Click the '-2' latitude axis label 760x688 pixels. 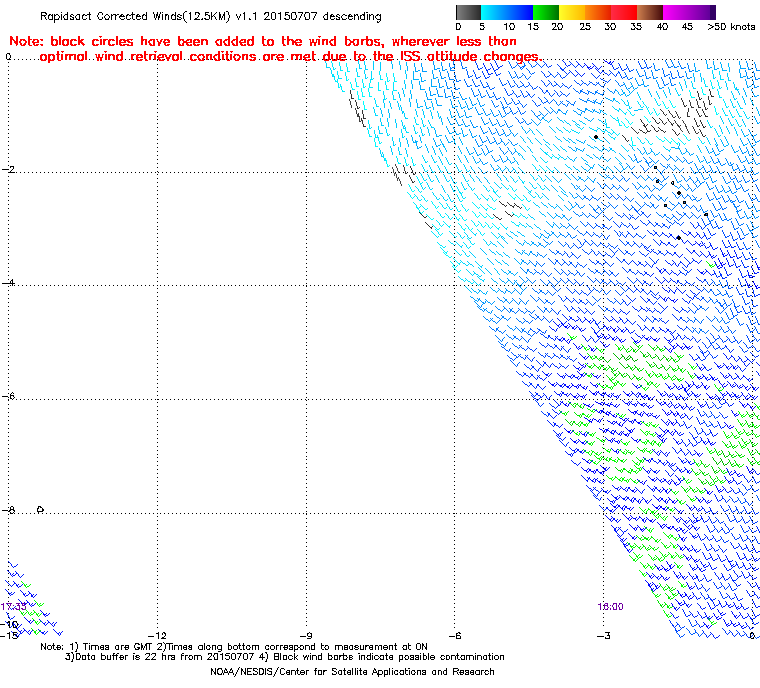[8, 169]
